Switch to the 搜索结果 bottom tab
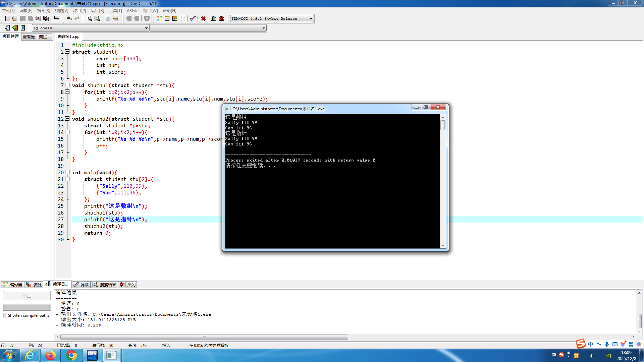 (105, 285)
